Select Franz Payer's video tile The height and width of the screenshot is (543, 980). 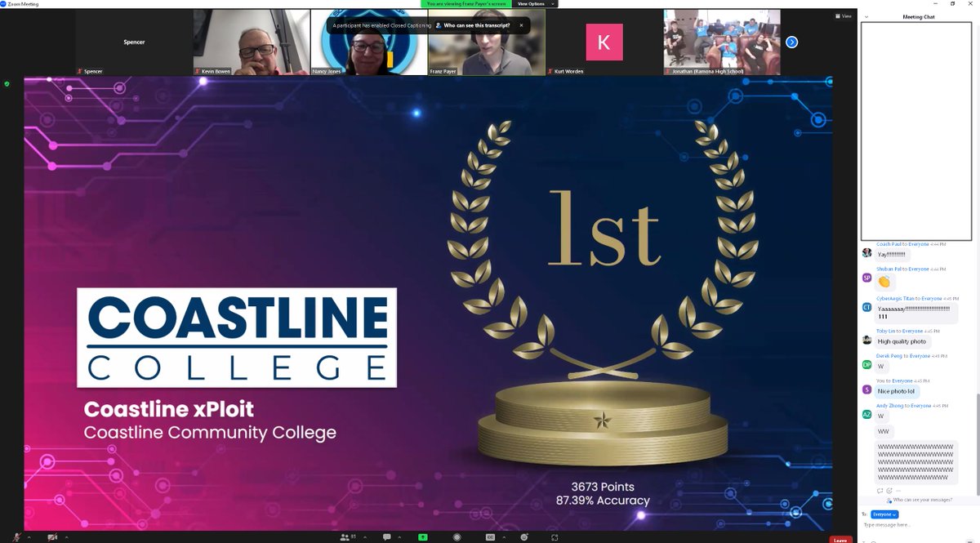point(487,42)
